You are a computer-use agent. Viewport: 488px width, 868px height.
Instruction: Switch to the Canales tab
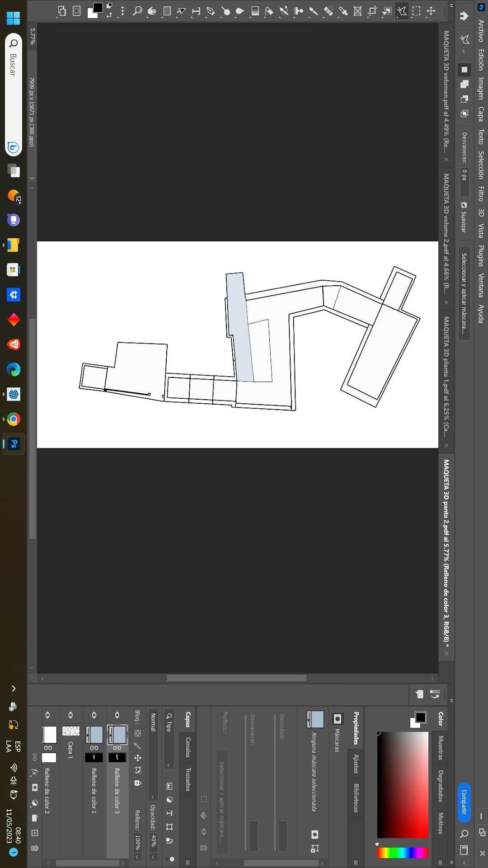[188, 747]
